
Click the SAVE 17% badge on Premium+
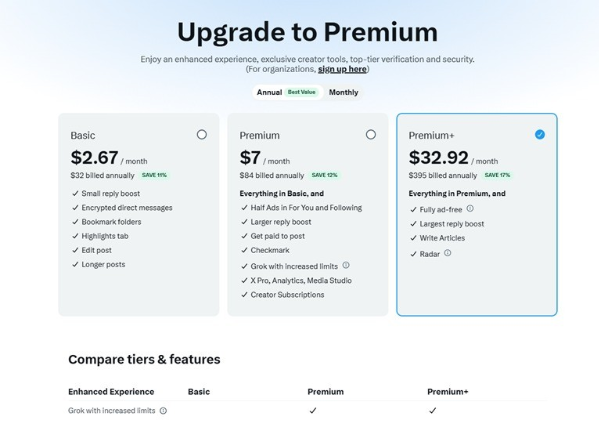[497, 175]
